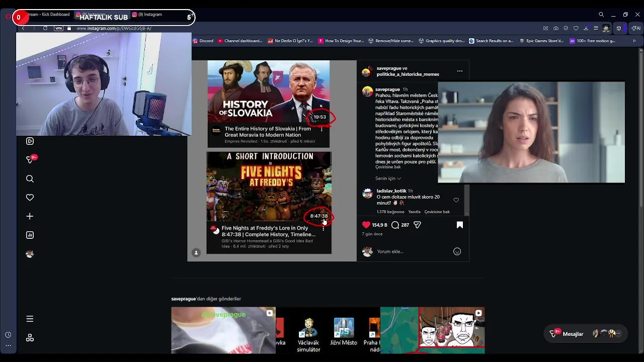Open first saveprague video thumbnail below
Image resolution: width=644 pixels, height=362 pixels.
pyautogui.click(x=223, y=330)
